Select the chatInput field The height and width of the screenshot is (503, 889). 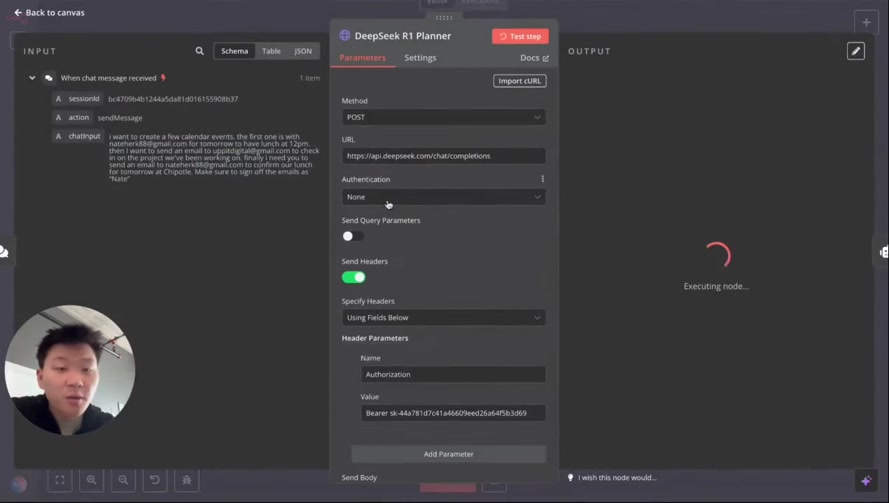tap(79, 136)
